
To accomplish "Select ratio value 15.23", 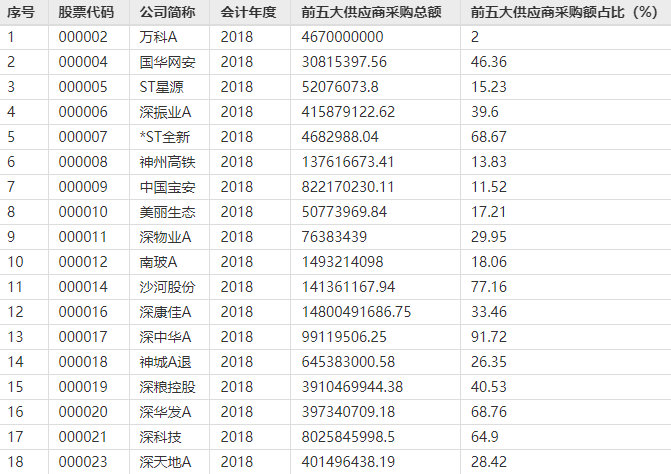I will [489, 87].
